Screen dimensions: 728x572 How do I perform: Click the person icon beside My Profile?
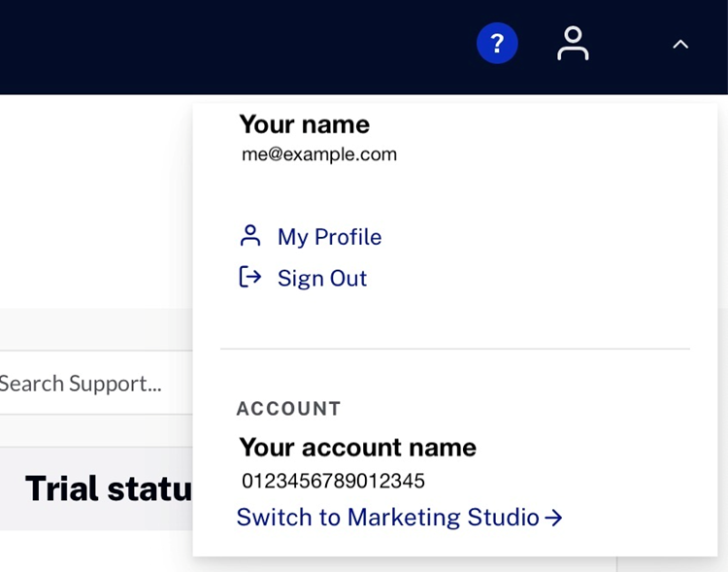250,236
